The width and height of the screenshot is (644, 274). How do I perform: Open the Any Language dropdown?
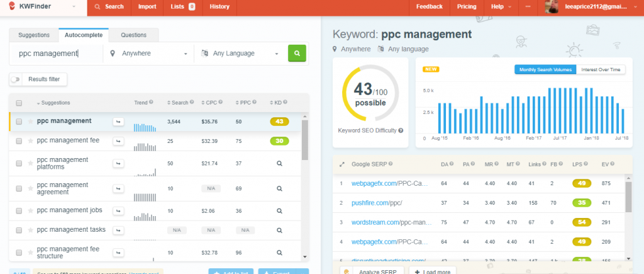pyautogui.click(x=240, y=54)
